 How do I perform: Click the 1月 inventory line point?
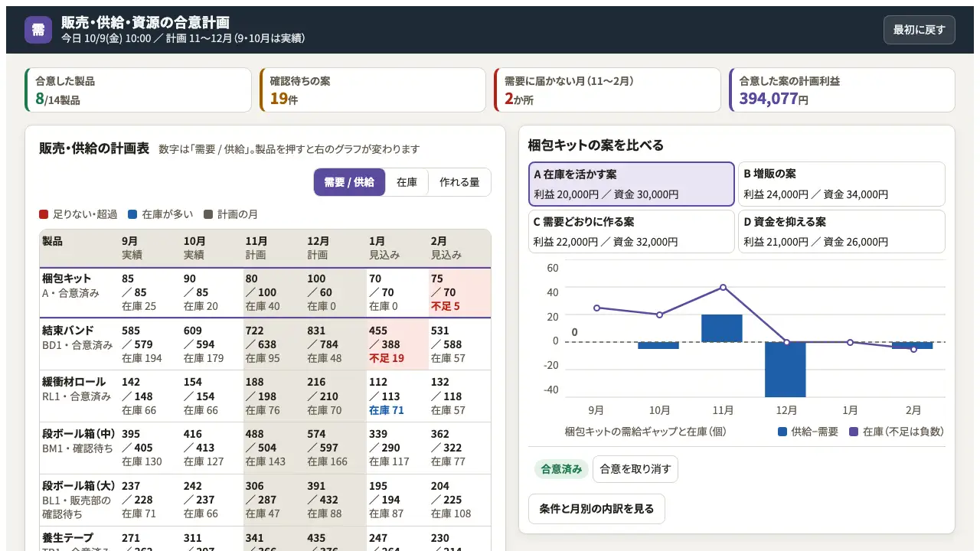pyautogui.click(x=850, y=342)
